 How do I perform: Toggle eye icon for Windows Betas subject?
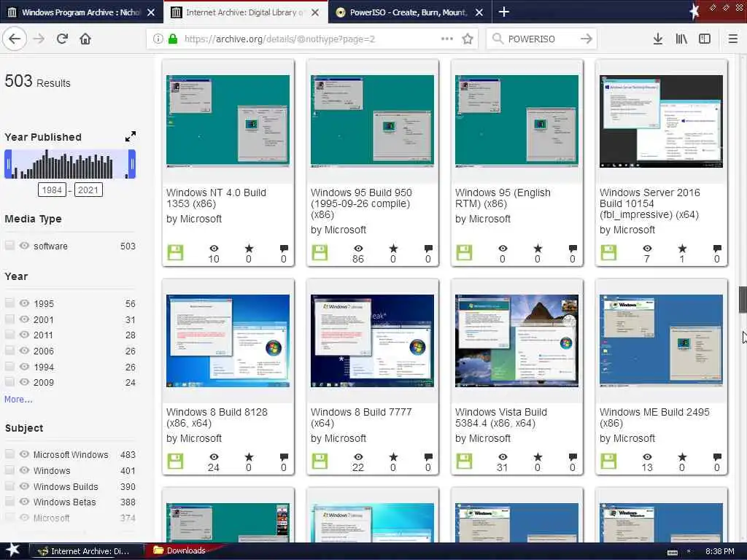tap(24, 502)
